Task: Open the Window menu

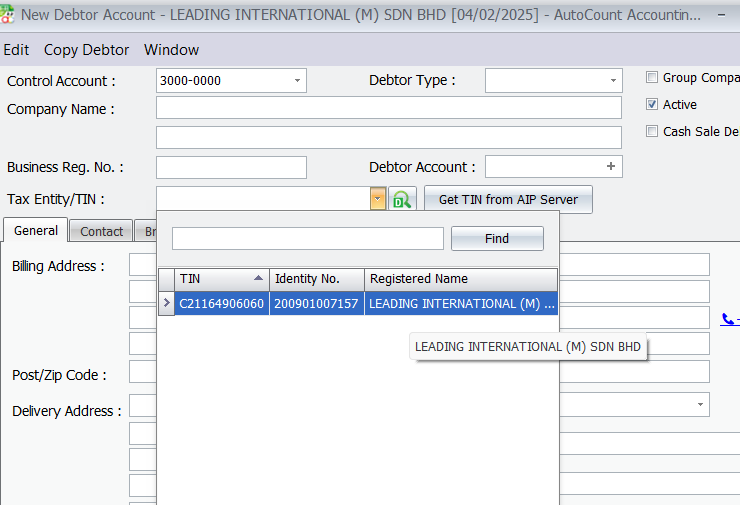Action: 171,50
